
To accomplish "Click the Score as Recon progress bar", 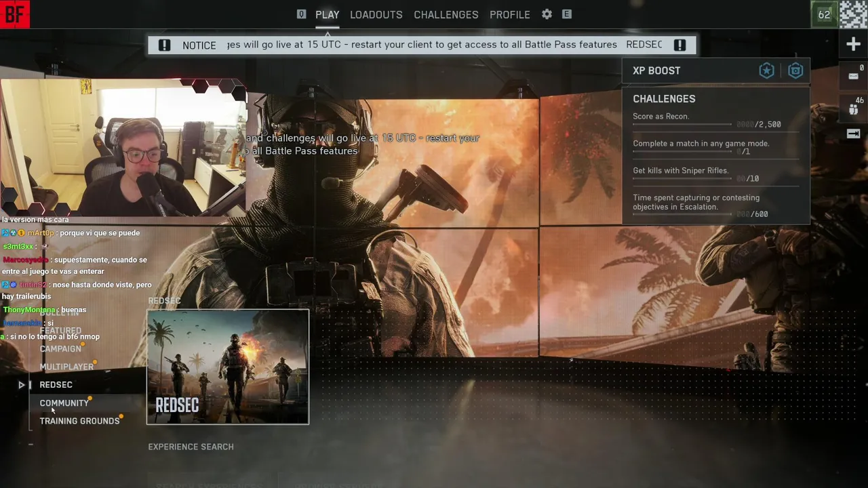I will pos(682,125).
